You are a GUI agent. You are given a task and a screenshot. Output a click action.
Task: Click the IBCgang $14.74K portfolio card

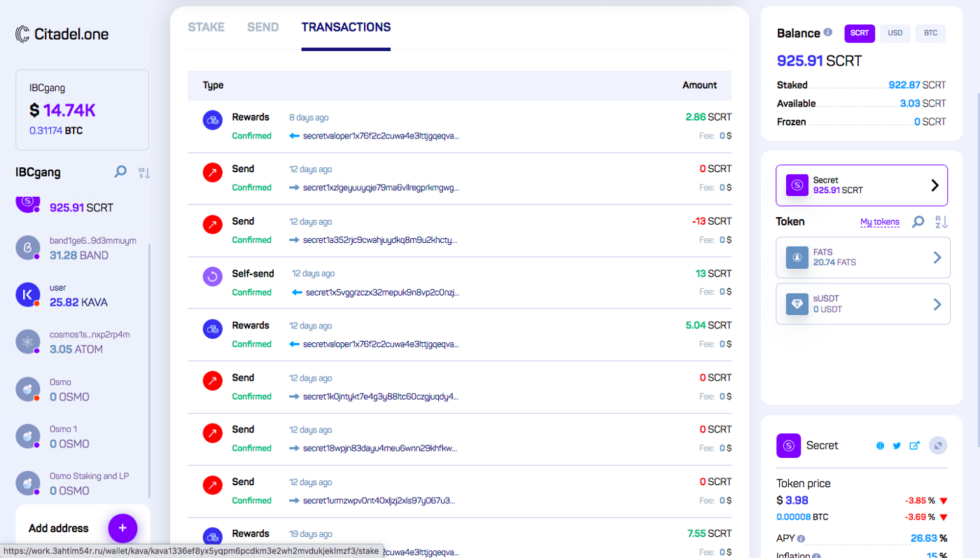pyautogui.click(x=82, y=110)
